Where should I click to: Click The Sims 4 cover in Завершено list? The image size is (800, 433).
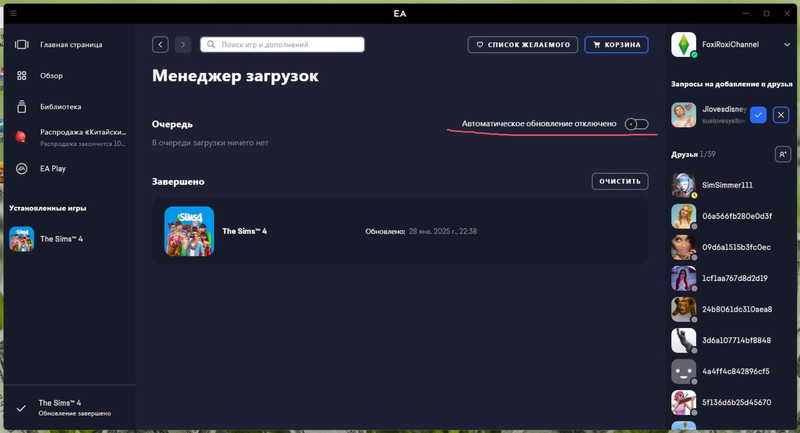[189, 231]
